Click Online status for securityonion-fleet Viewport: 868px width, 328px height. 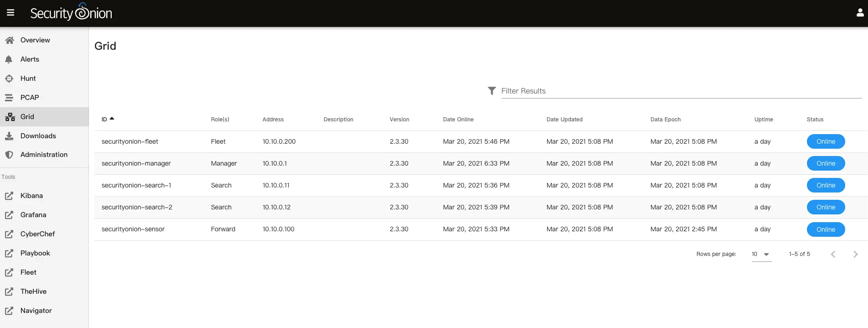826,141
